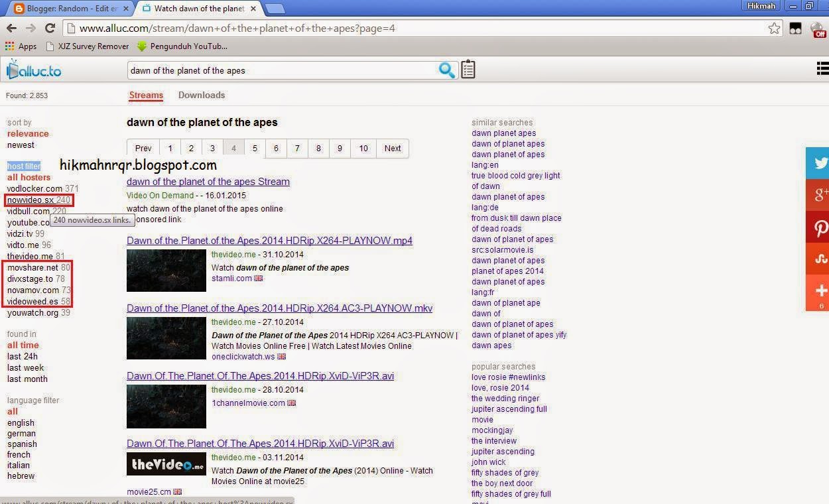The image size is (829, 504).
Task: Open the AC3-PLAYNOW.mkv result link
Action: 279,308
